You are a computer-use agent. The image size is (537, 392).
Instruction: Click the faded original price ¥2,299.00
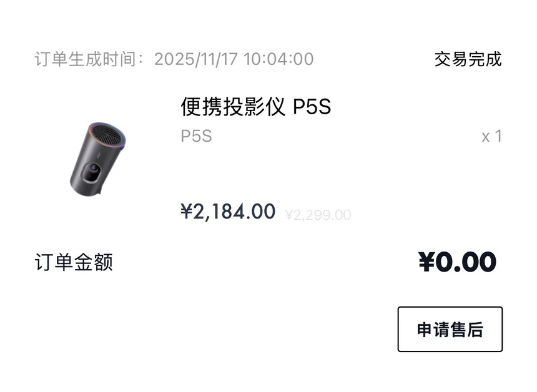tap(318, 215)
